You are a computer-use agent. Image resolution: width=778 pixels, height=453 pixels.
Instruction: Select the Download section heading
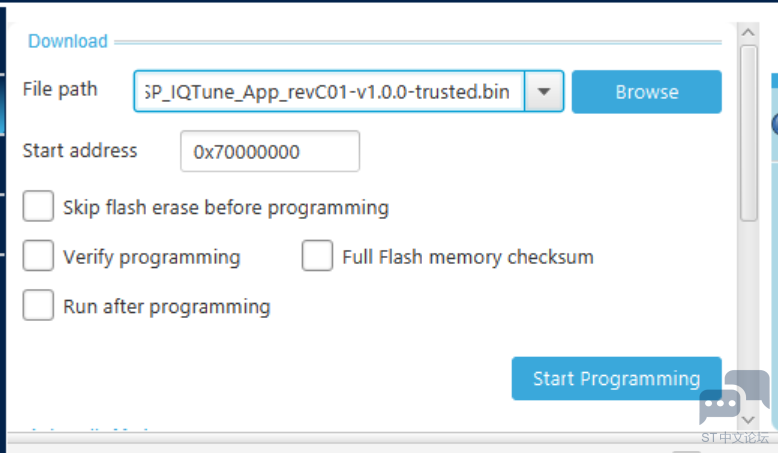67,41
